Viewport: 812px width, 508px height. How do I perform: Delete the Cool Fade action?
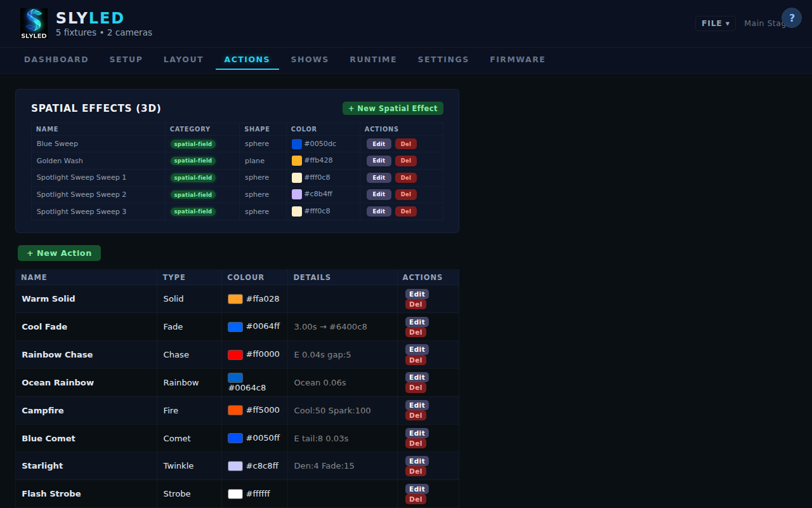[x=416, y=332]
